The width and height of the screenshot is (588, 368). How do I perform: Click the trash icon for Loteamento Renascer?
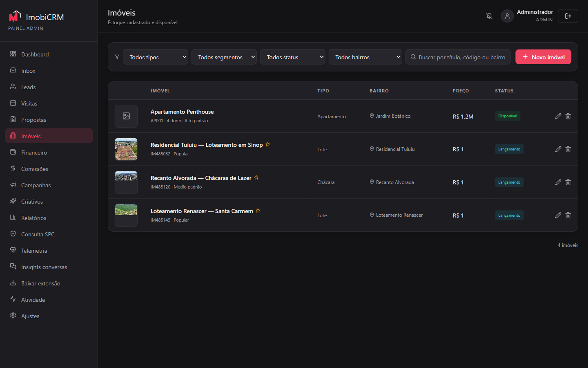coord(568,215)
